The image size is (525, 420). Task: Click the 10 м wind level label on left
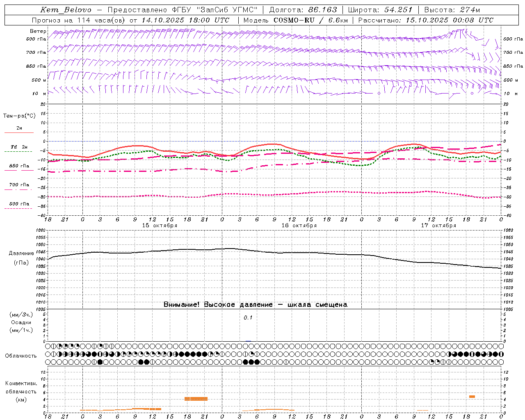[39, 94]
